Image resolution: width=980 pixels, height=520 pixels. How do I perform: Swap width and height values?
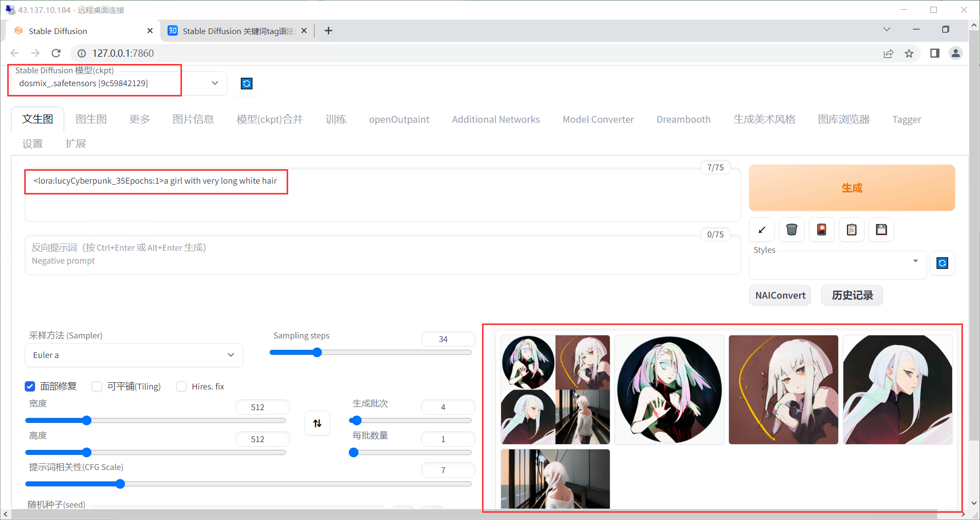(317, 423)
